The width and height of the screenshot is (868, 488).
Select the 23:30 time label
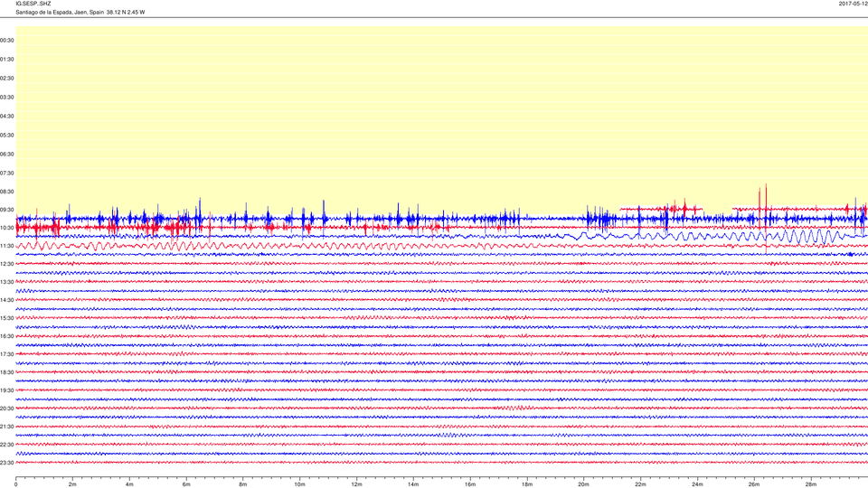[7, 463]
